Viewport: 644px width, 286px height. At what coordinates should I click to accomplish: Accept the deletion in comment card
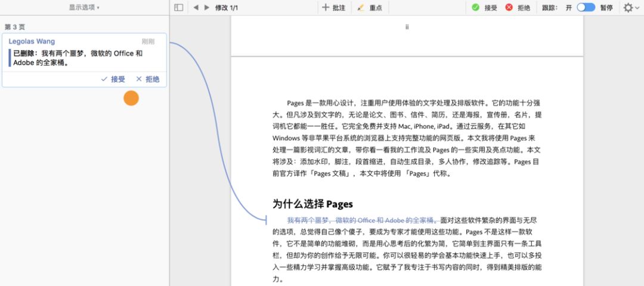click(113, 79)
